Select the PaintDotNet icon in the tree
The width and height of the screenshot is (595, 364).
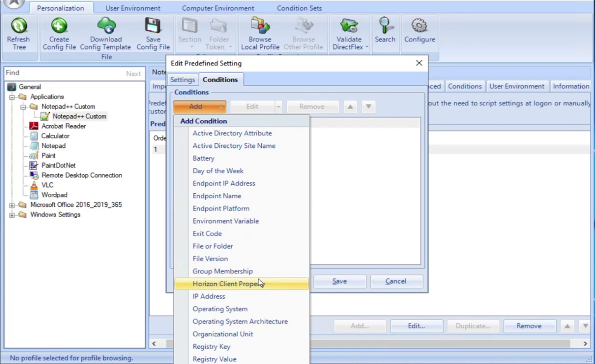pos(34,165)
